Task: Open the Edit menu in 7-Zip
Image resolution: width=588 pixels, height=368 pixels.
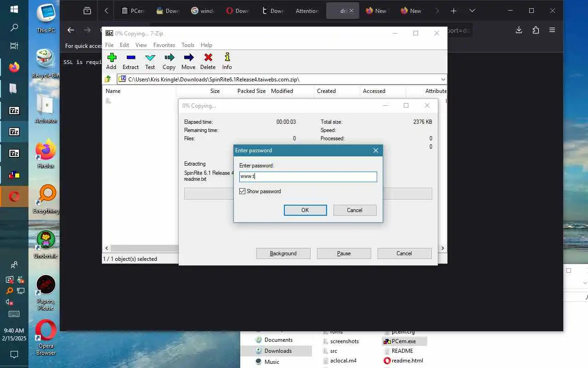Action: coord(124,45)
